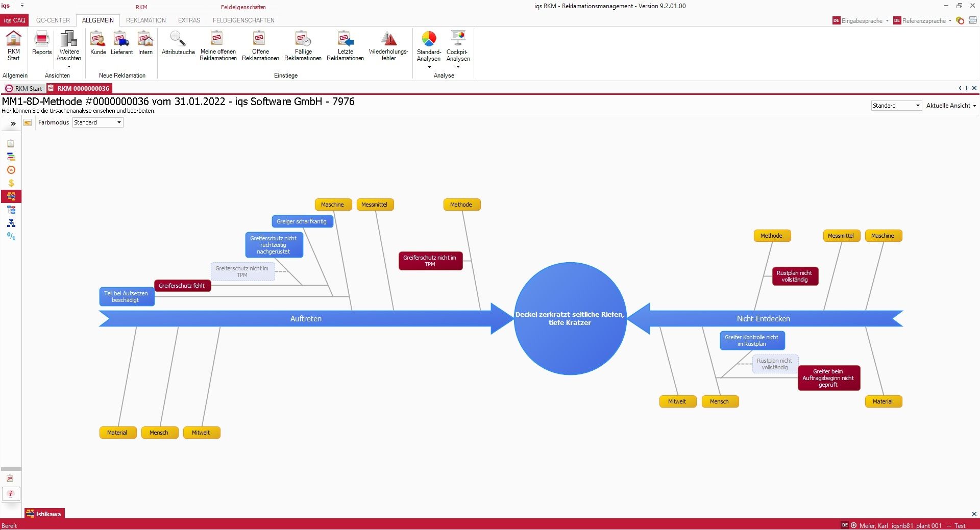Switch to the QC-CENTER tab
Screen dimensions: 980x530
pos(53,20)
